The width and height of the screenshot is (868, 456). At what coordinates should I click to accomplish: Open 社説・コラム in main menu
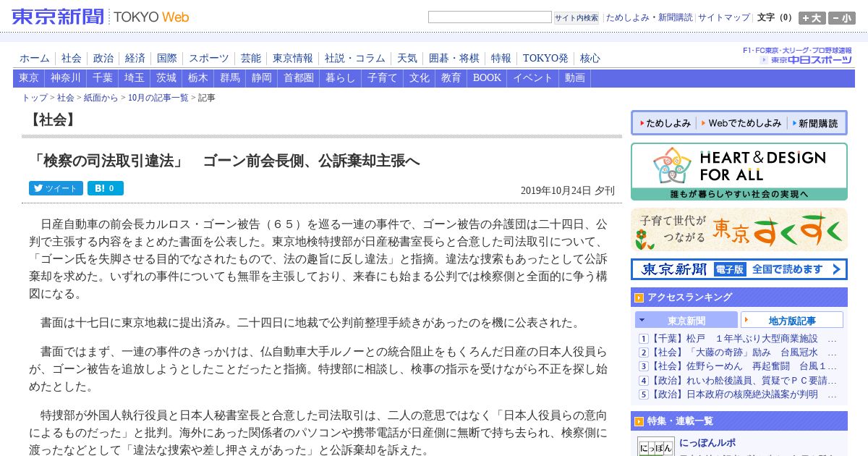click(x=355, y=58)
